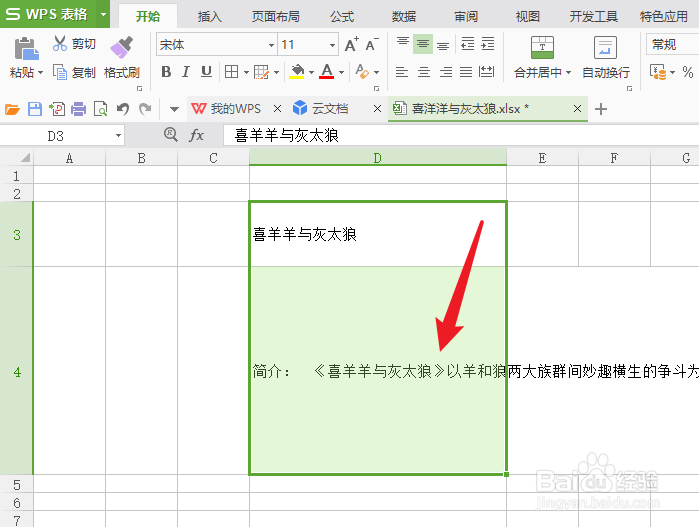The image size is (699, 527).
Task: Click the clear format eraser icon
Action: point(362,72)
